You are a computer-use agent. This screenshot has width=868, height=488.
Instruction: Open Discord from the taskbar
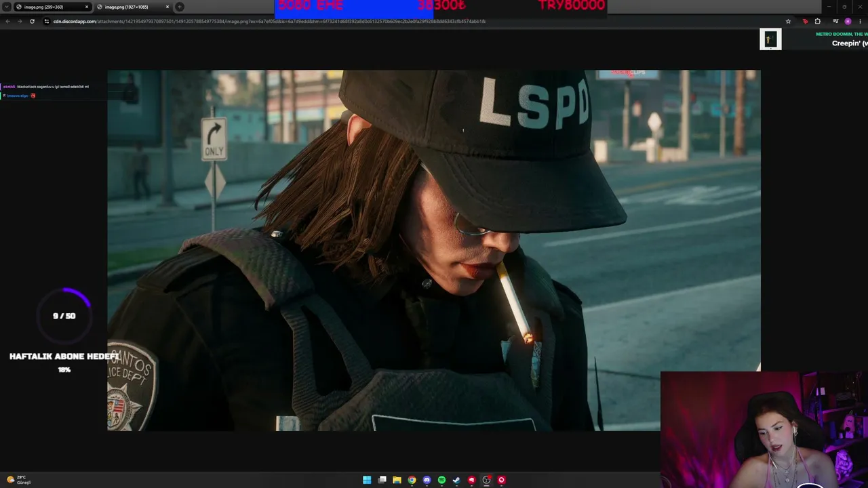pos(427,480)
